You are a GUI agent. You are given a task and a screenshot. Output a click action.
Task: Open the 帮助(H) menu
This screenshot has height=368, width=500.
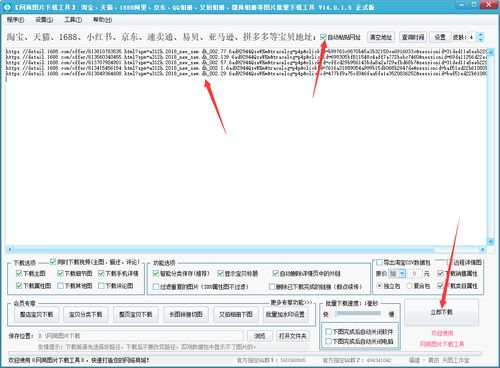(x=102, y=20)
